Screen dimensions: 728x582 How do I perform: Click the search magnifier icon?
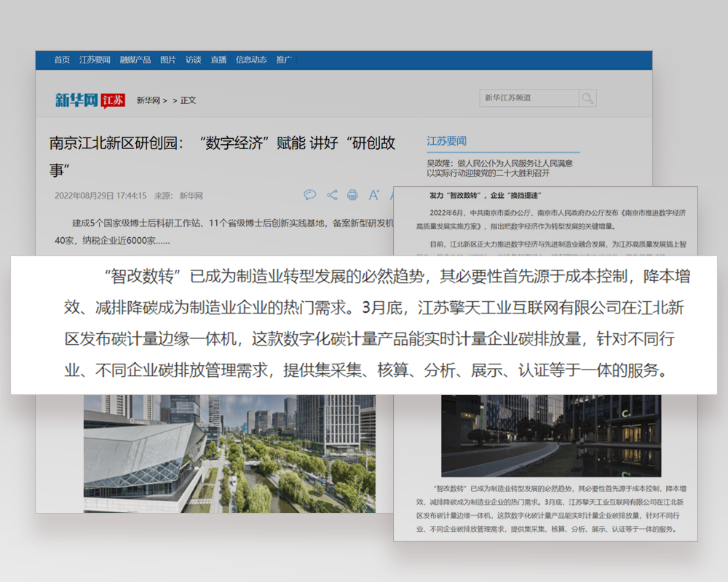tap(587, 98)
